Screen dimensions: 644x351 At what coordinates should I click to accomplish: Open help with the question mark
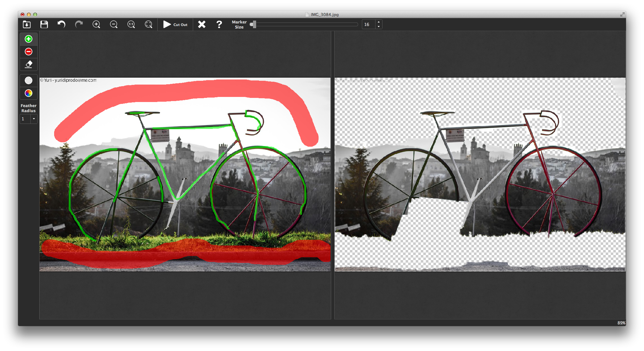coord(219,24)
